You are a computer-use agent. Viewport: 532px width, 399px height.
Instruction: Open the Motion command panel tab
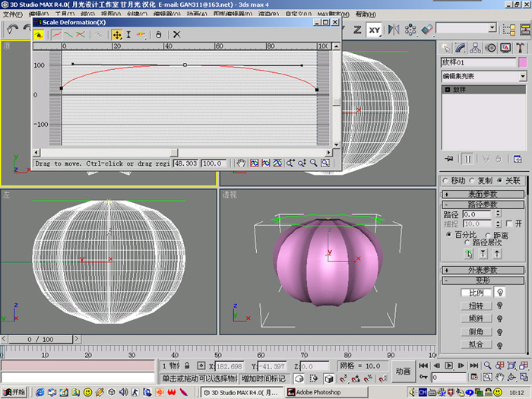coord(491,48)
